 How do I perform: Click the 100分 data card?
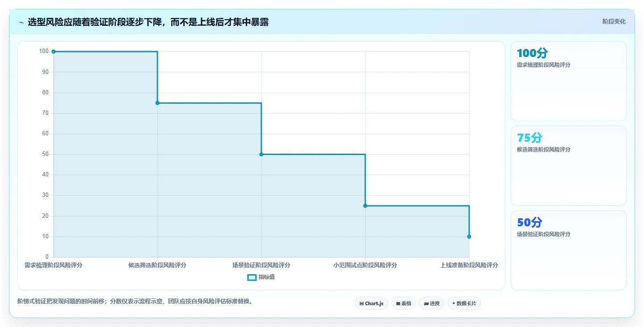point(569,81)
